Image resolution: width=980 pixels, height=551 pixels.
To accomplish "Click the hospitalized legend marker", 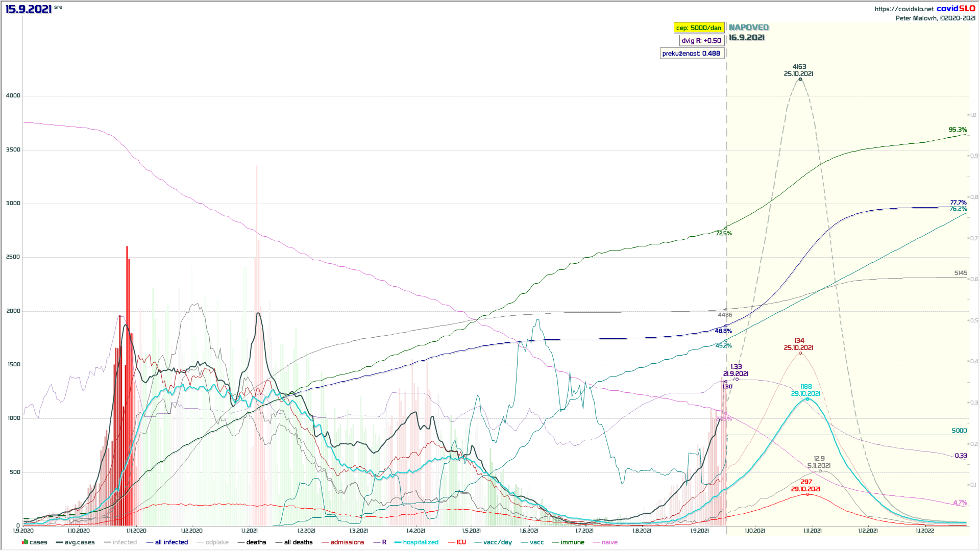I will coord(398,542).
